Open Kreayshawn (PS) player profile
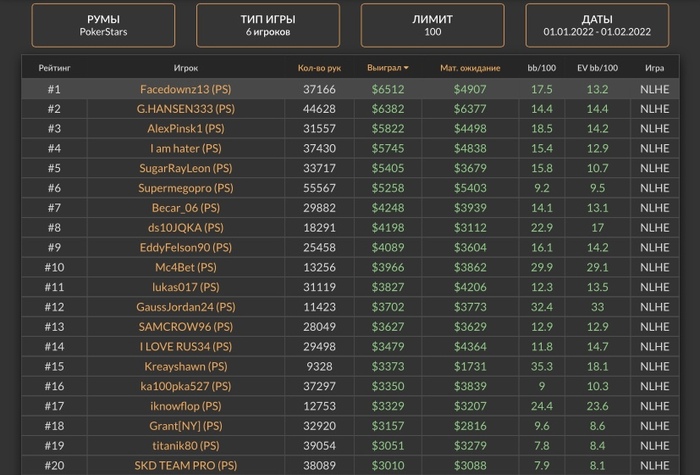This screenshot has height=475, width=700. point(187,366)
